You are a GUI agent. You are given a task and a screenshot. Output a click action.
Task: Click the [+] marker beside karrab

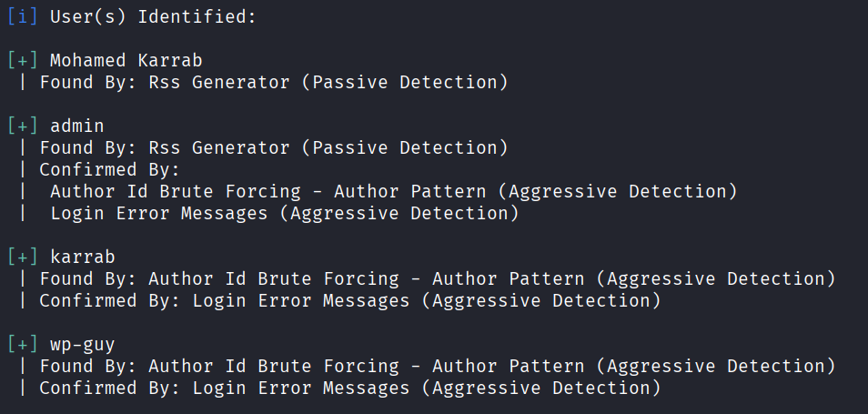(x=23, y=257)
